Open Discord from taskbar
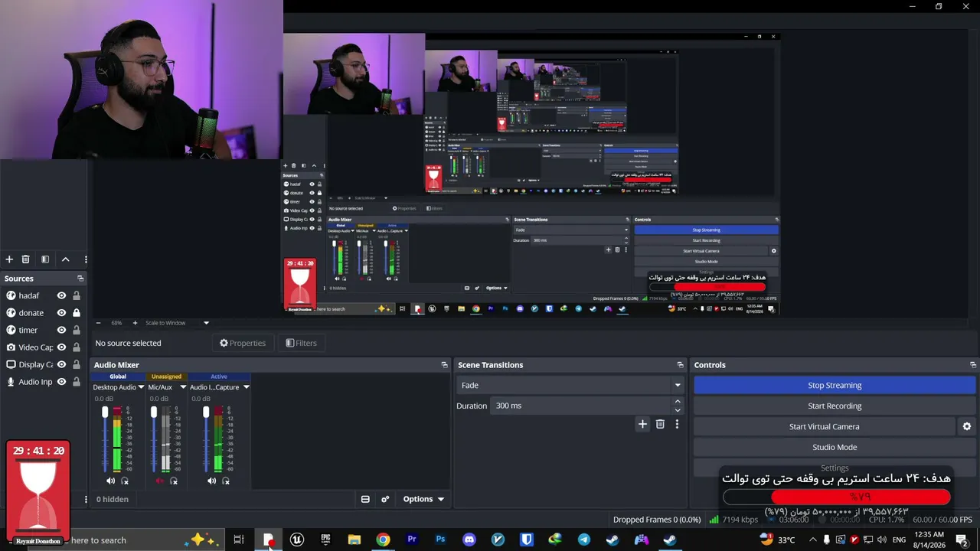980x551 pixels. [469, 540]
